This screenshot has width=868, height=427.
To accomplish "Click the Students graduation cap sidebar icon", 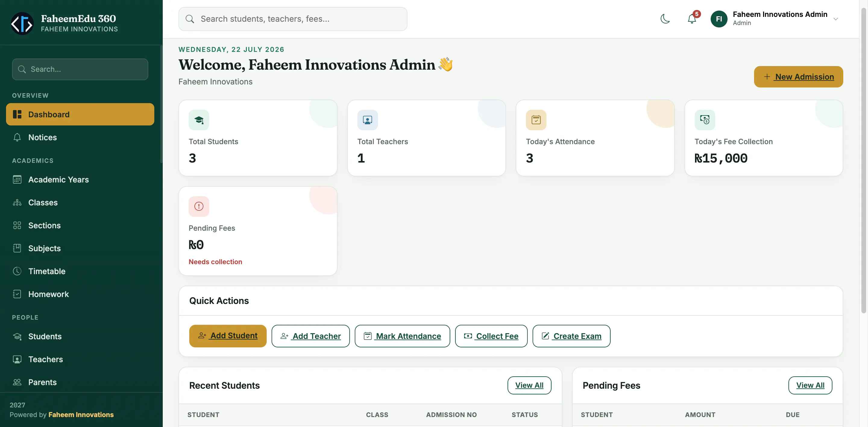I will (x=17, y=336).
